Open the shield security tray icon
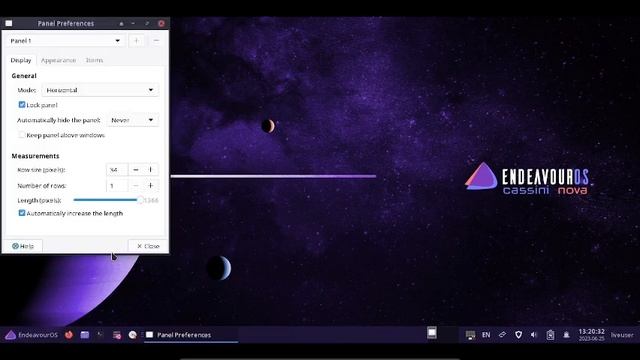640x360 pixels. tap(518, 335)
